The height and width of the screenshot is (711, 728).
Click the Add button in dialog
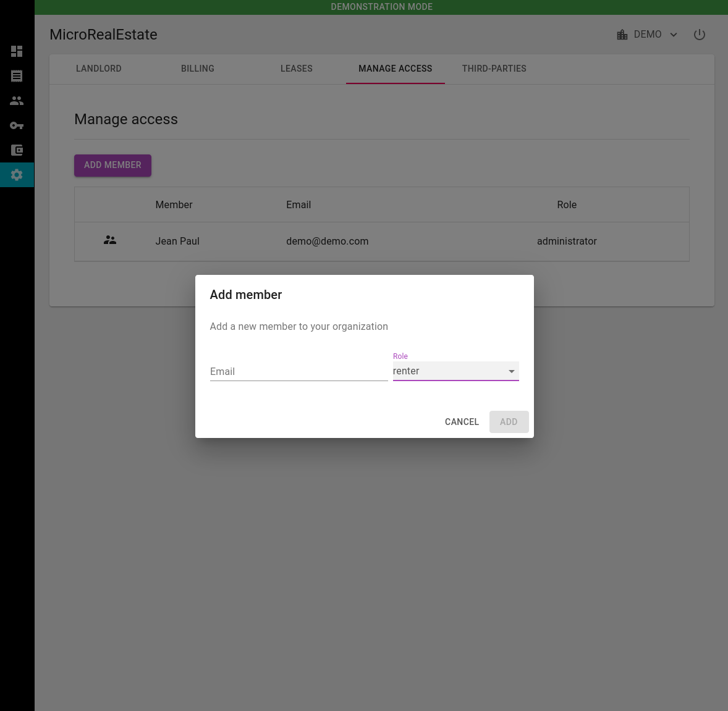(509, 422)
